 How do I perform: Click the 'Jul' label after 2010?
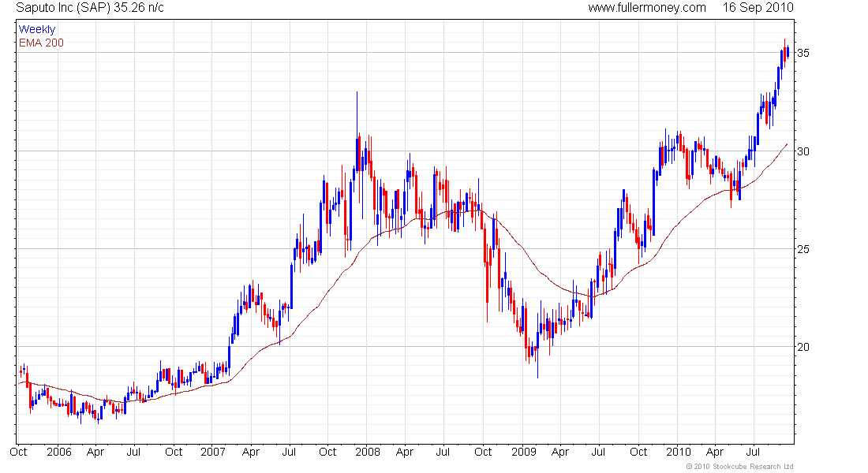coord(754,452)
